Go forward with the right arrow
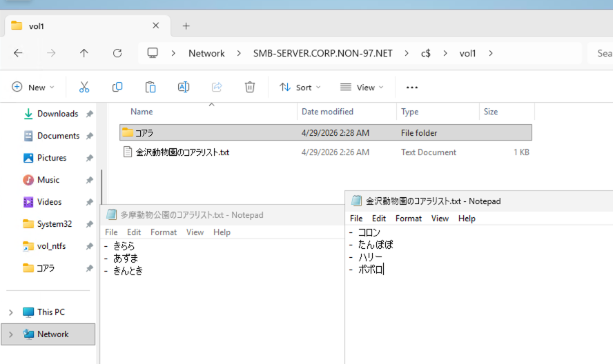 click(x=51, y=53)
